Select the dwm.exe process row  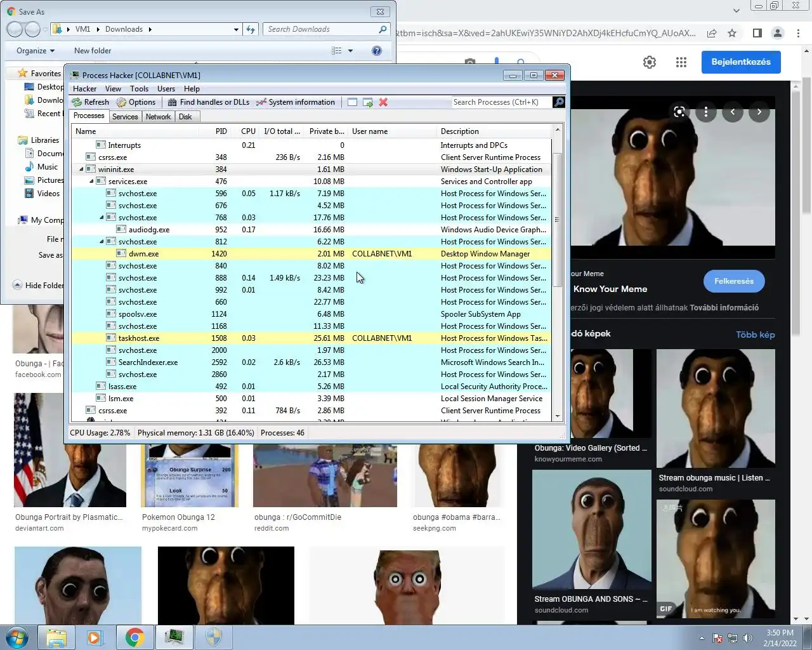point(311,254)
